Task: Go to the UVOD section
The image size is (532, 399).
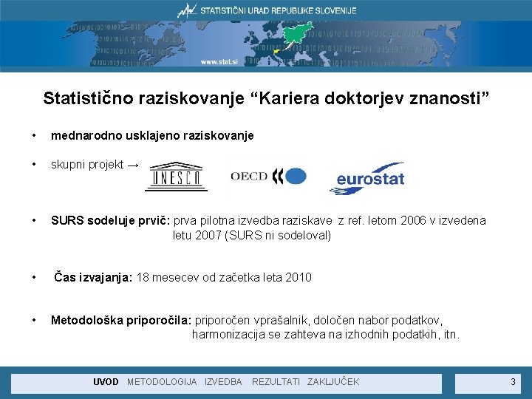Action: [x=106, y=382]
